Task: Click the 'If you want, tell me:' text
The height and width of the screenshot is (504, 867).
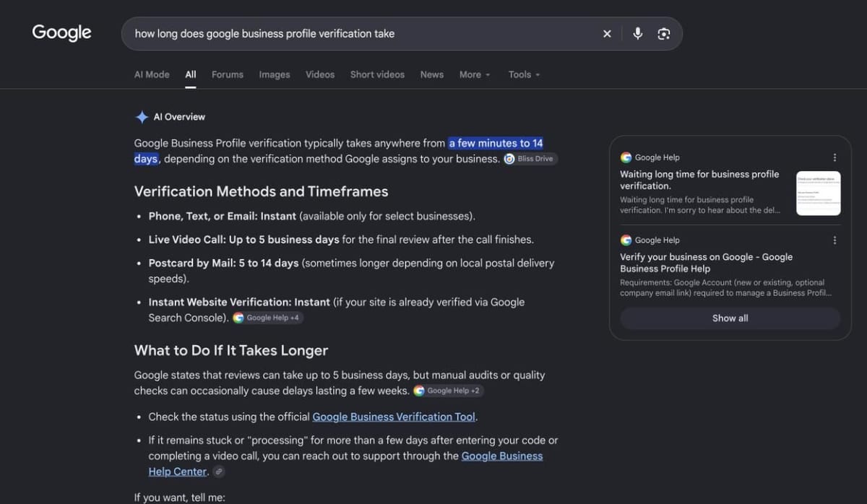Action: pyautogui.click(x=180, y=498)
